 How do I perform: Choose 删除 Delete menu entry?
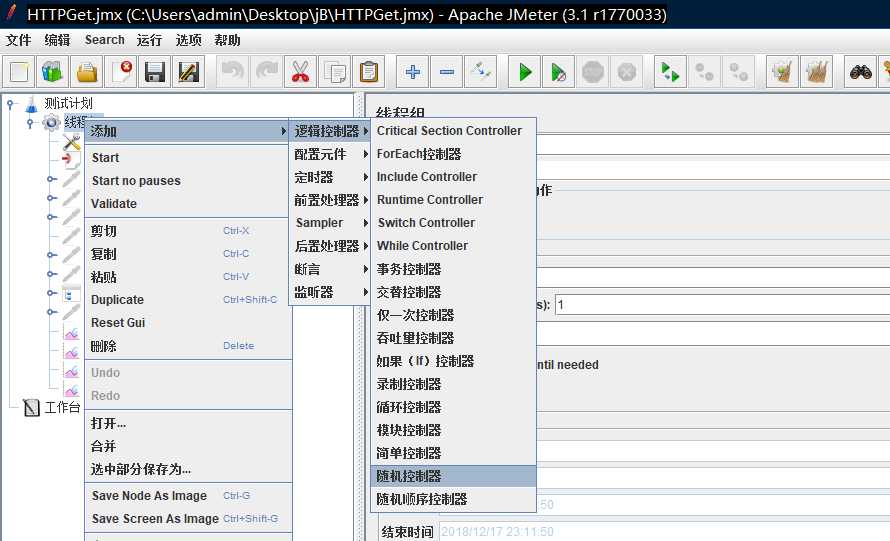(188, 346)
